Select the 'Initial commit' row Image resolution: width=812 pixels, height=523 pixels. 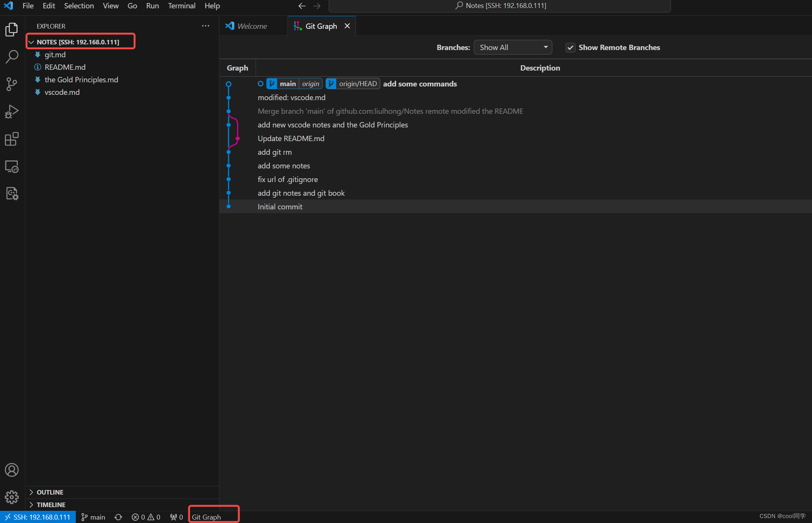point(516,207)
